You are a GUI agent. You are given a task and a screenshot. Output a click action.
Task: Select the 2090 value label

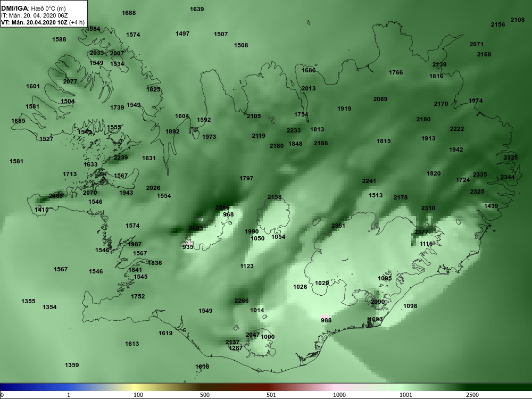[x=378, y=302]
